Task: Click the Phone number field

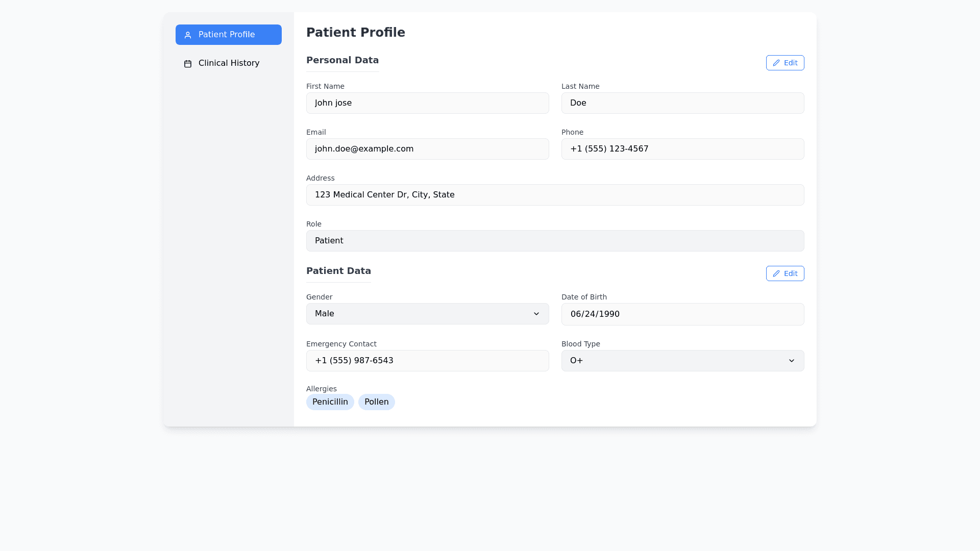Action: click(683, 149)
